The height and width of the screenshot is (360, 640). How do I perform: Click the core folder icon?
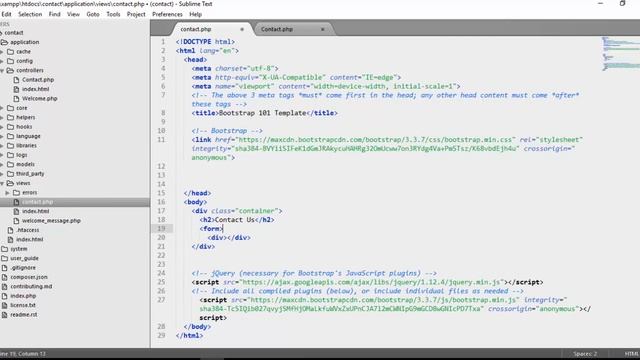click(11, 108)
